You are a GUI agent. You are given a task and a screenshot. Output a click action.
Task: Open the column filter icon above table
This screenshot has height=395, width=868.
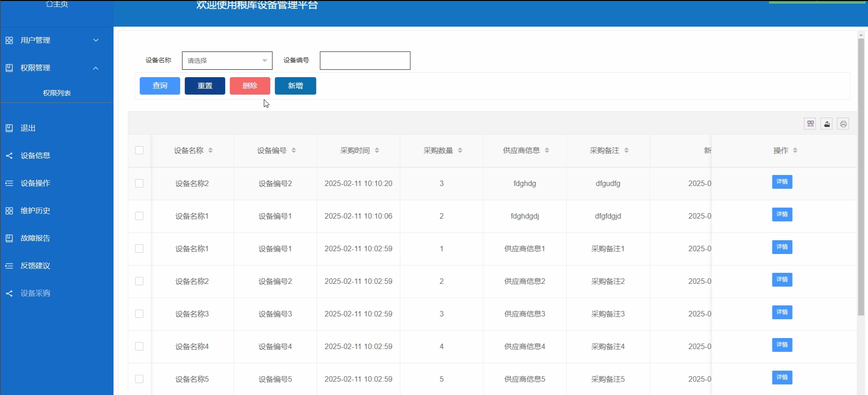[x=810, y=124]
